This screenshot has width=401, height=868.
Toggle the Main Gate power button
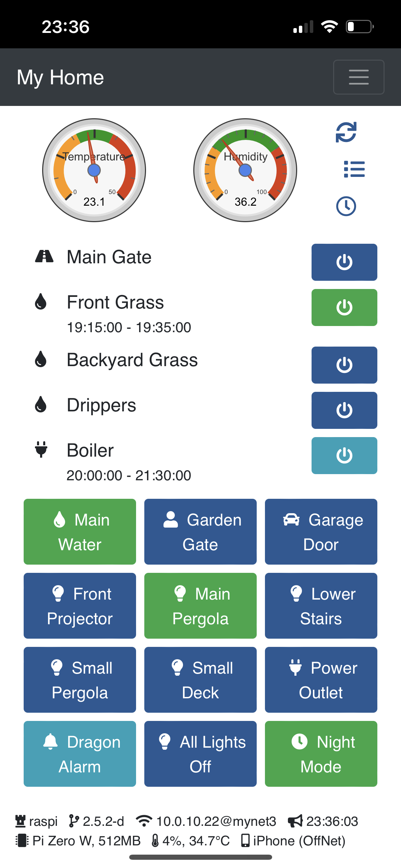click(x=344, y=262)
